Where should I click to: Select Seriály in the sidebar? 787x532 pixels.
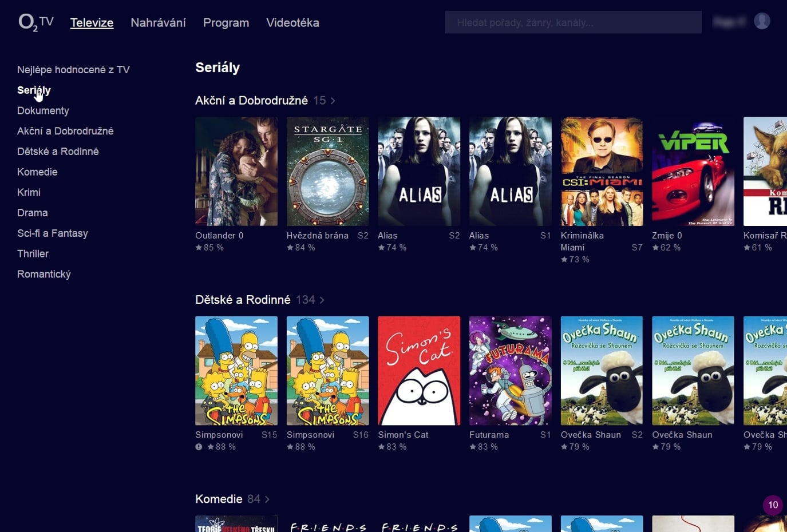[34, 90]
